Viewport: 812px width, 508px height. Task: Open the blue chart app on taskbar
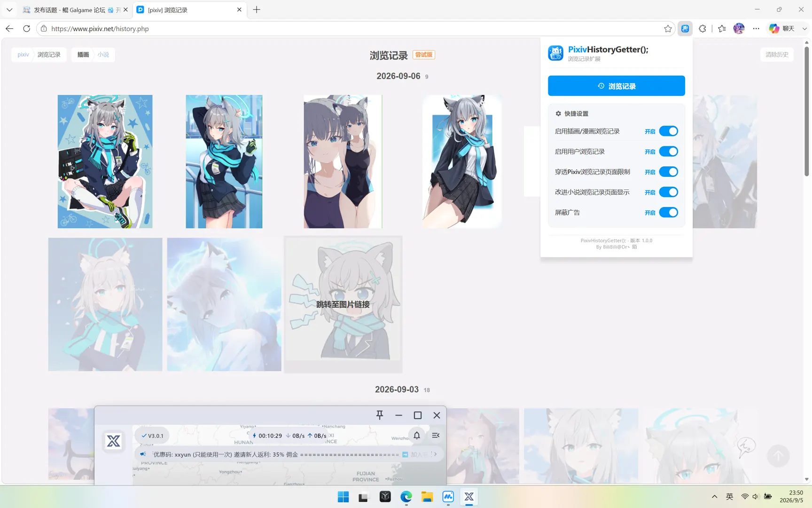448,497
